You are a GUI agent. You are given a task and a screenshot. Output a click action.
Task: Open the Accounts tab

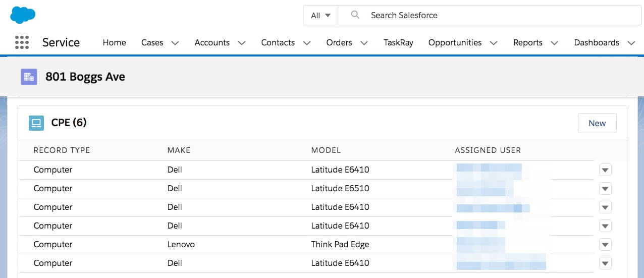tap(212, 42)
